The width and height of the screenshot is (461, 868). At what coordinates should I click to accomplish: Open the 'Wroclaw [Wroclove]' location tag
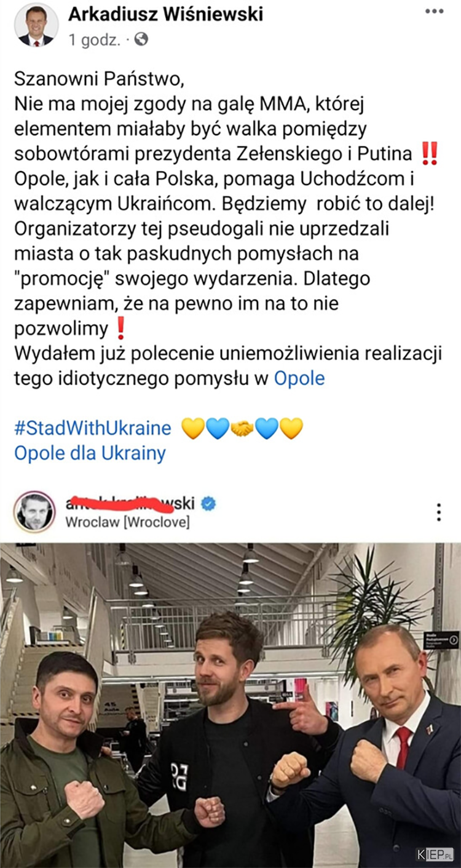point(127,522)
